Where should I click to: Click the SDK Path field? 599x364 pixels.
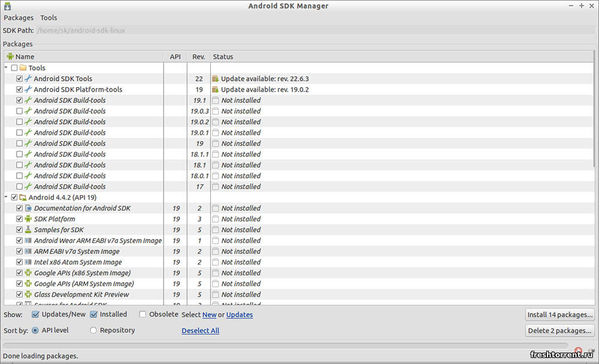(x=316, y=30)
